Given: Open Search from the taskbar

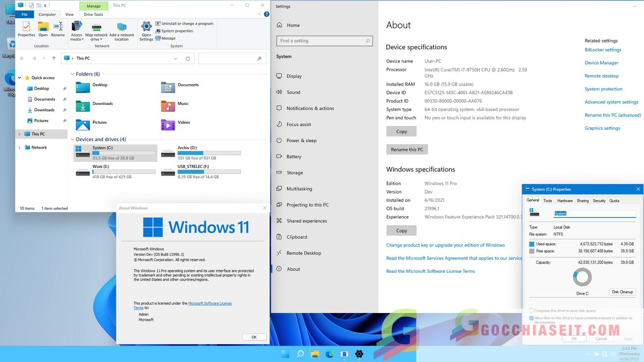Looking at the screenshot, I should coord(300,354).
